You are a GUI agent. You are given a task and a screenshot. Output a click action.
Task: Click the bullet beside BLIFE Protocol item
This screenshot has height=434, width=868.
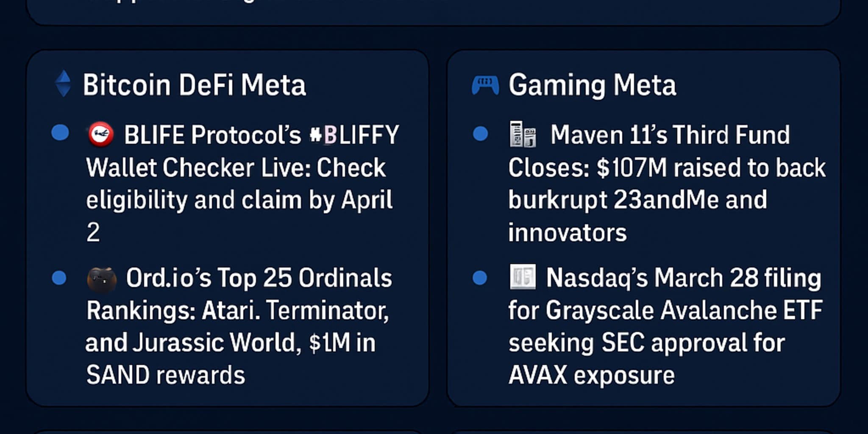60,132
